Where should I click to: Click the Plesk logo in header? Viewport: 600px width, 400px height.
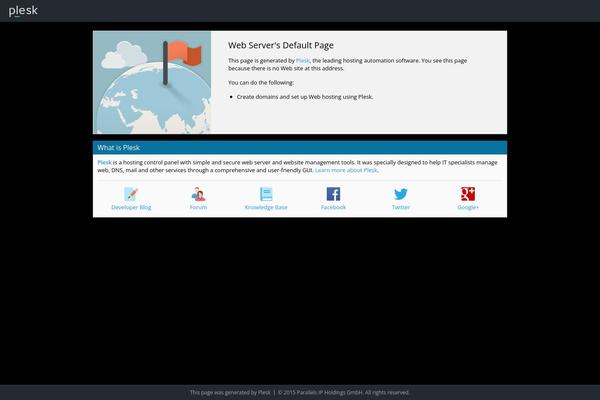23,11
